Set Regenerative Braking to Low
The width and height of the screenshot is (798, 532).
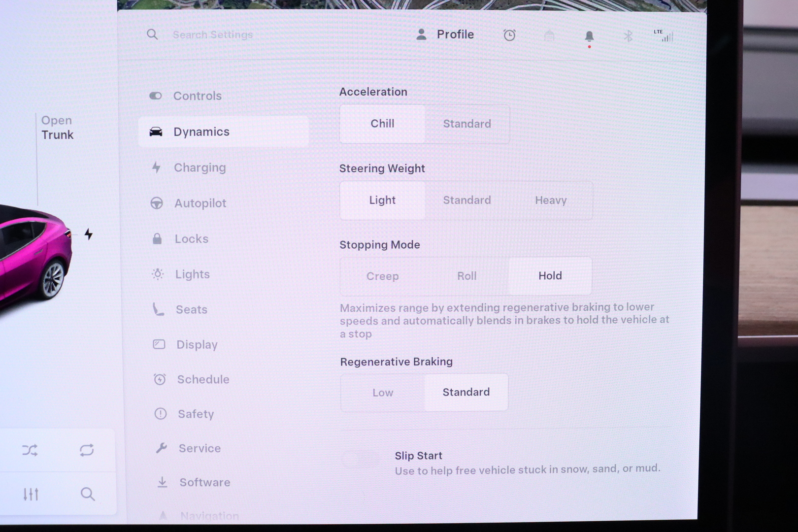click(382, 393)
